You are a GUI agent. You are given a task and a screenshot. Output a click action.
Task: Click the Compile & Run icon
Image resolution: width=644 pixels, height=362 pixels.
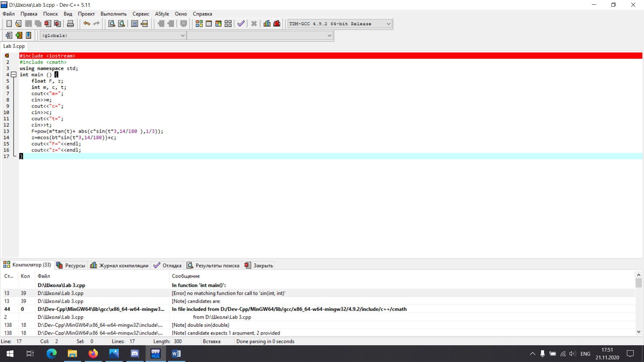pos(218,24)
